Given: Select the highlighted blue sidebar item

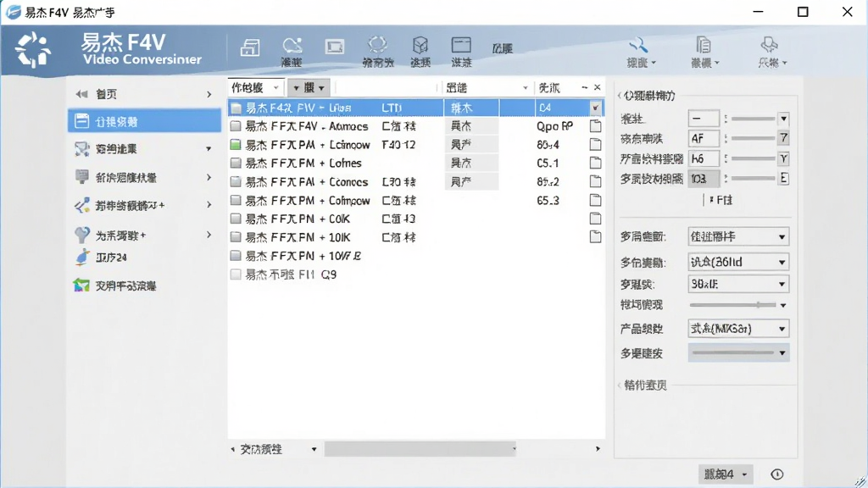Looking at the screenshot, I should click(x=144, y=121).
